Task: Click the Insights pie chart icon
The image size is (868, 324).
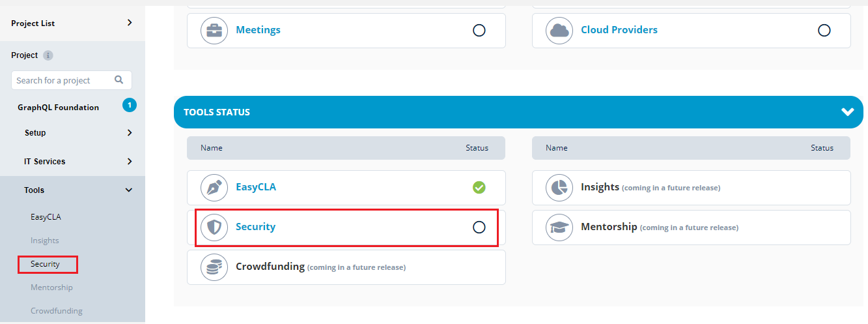Action: pos(559,188)
